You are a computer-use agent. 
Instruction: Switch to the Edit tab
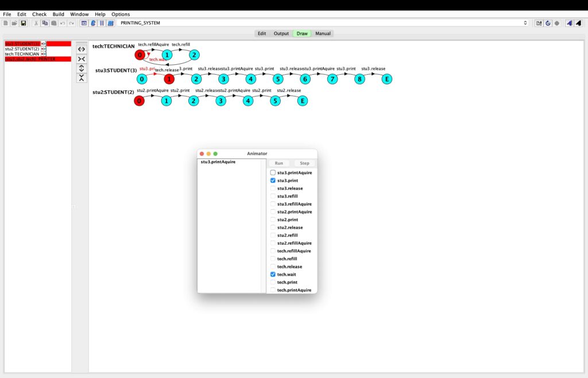coord(262,33)
